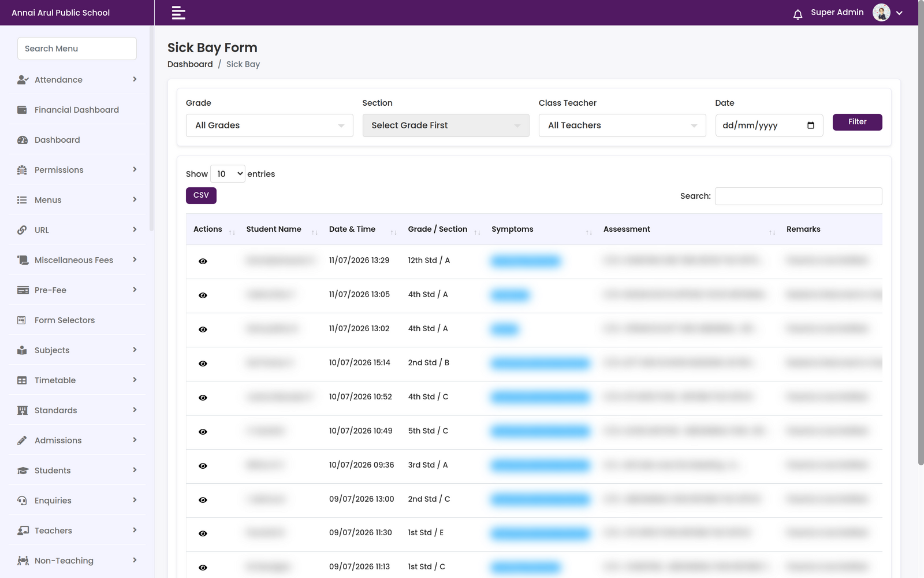Open the All Grades dropdown
The width and height of the screenshot is (924, 578).
269,125
